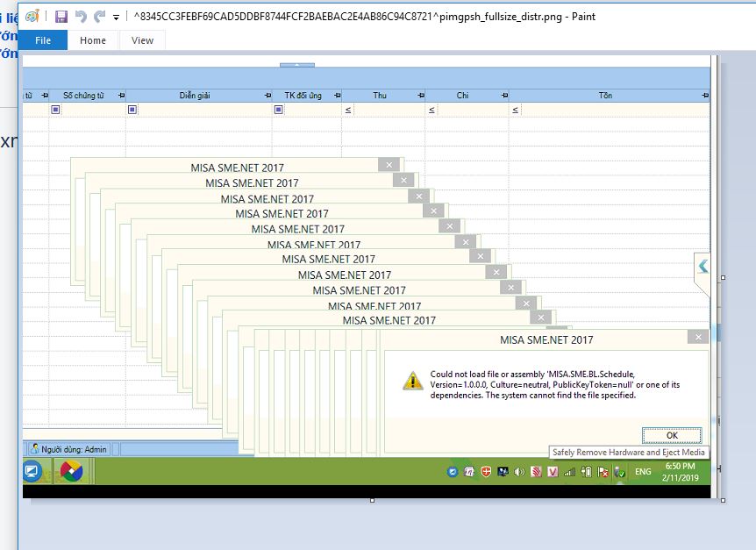The image size is (756, 550).
Task: Click the canvas bottom-edge middle resize handle
Action: pyautogui.click(x=372, y=501)
